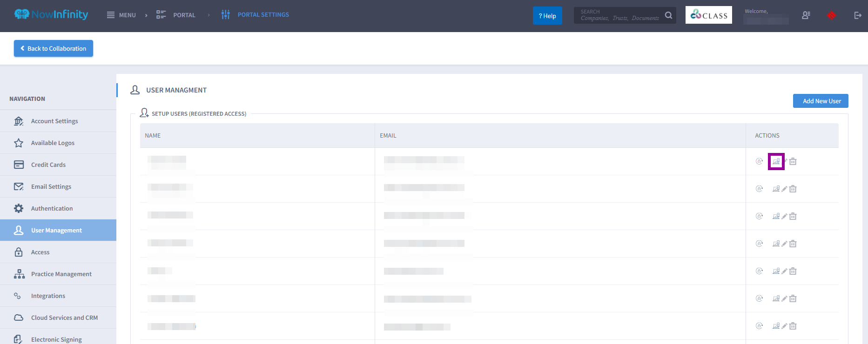
Task: Delete the sixth user row
Action: click(x=793, y=298)
